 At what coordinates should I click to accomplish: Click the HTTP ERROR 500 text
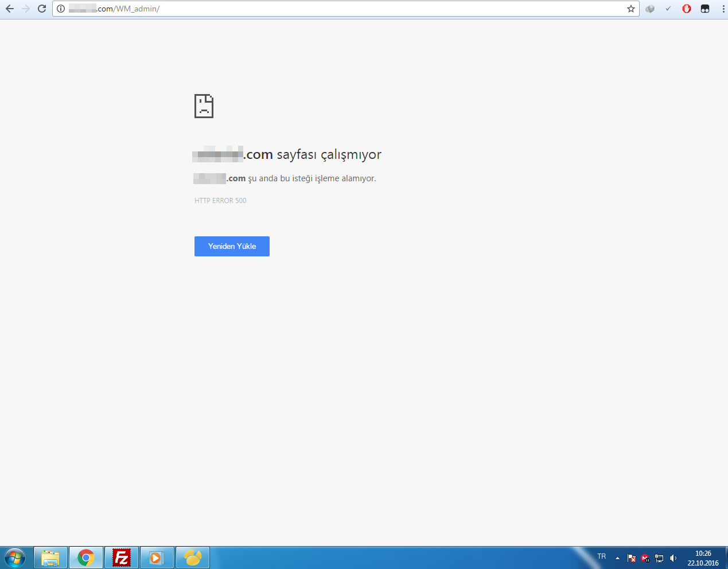tap(220, 201)
